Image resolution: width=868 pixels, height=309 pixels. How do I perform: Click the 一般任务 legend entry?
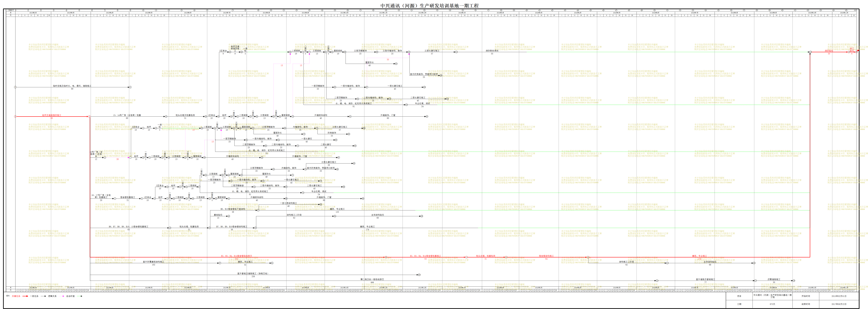pos(34,296)
